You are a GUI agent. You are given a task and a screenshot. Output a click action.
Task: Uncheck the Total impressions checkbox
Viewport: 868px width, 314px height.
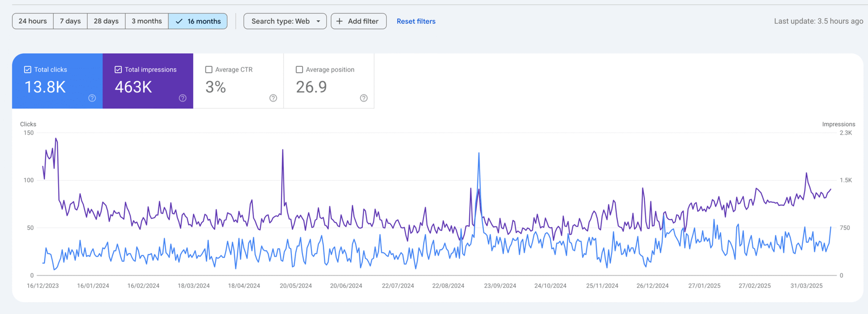[118, 70]
